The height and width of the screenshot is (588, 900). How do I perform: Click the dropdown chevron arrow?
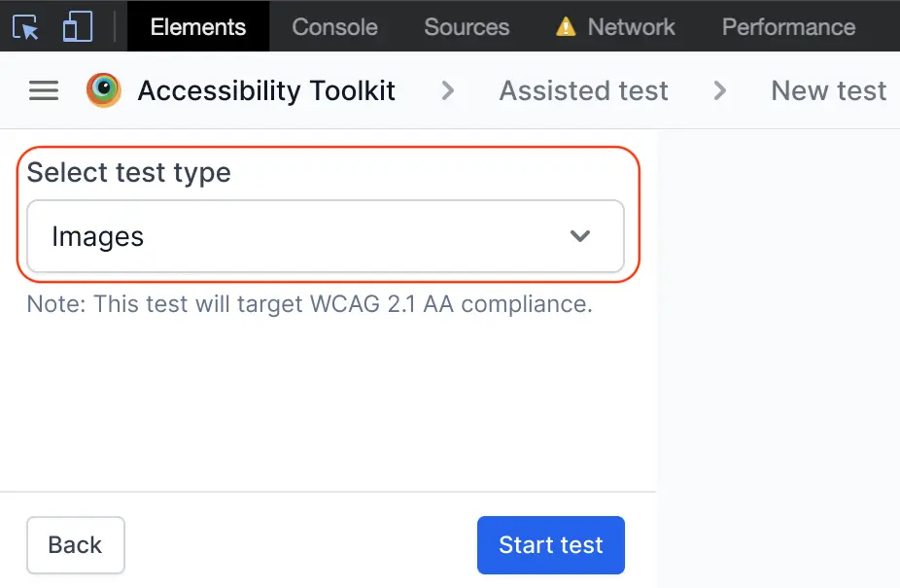tap(580, 236)
